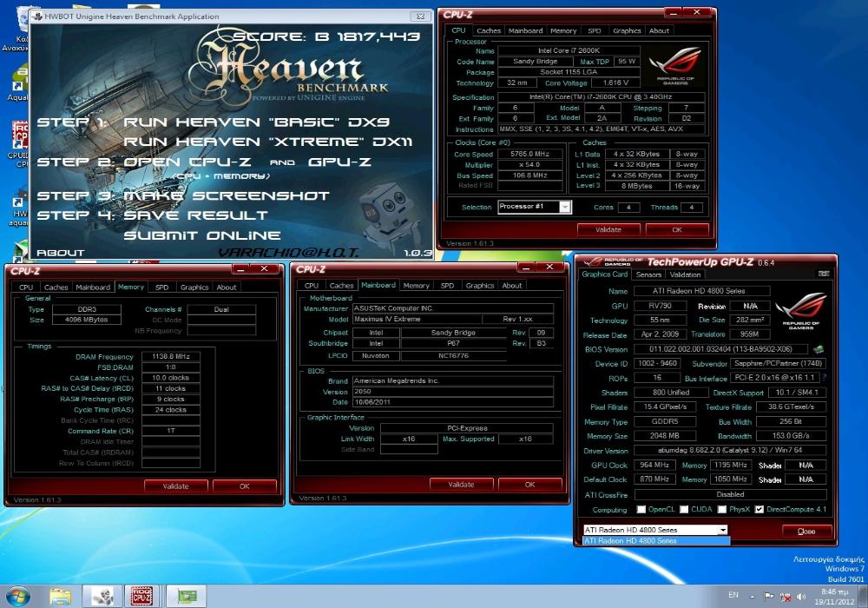Run Heaven "Basic" DX9 benchmark
This screenshot has height=608, width=868.
[x=256, y=122]
